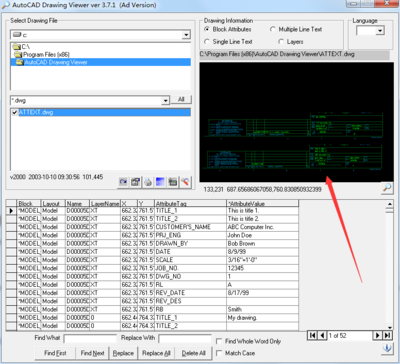The image size is (400, 364).
Task: Enable the Match Case checkbox
Action: pos(219,353)
